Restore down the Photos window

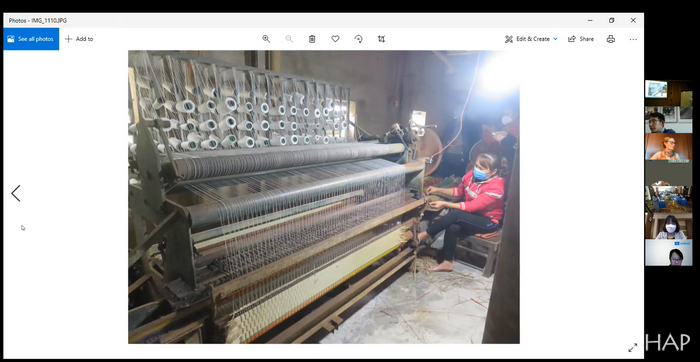tap(612, 21)
